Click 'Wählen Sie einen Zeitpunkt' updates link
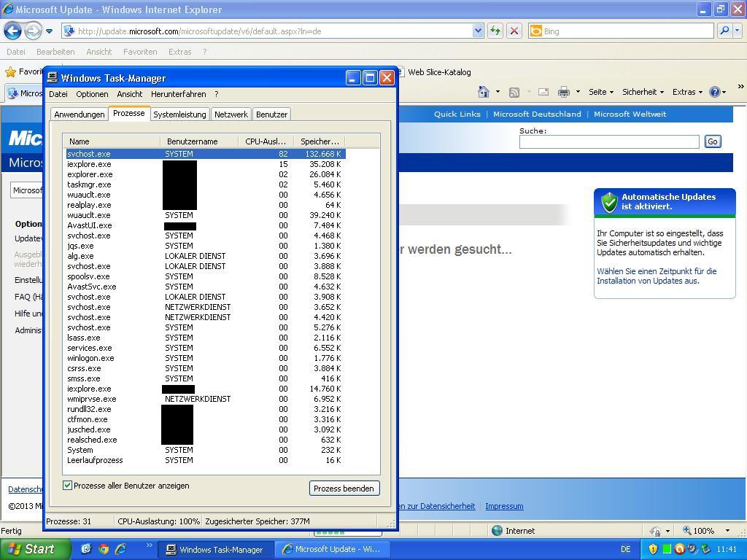The image size is (747, 560). [657, 276]
